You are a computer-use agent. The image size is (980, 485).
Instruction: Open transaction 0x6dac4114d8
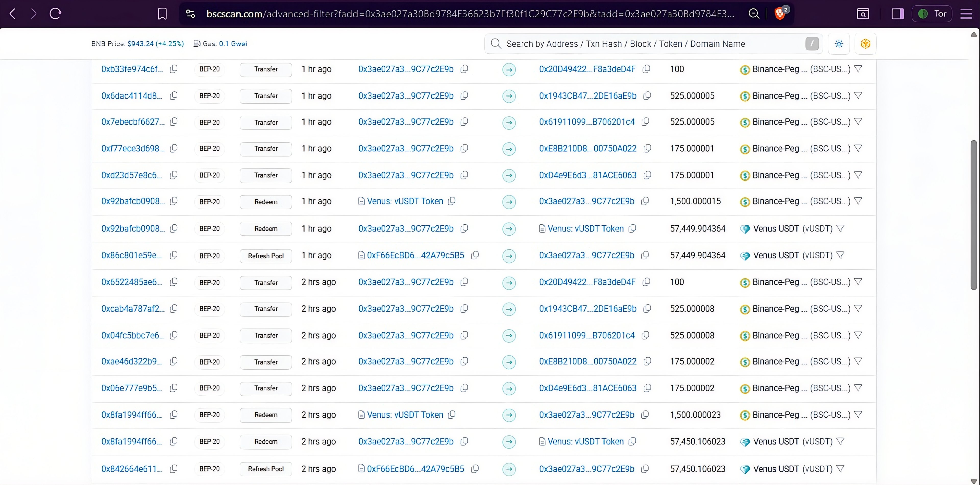tap(132, 96)
